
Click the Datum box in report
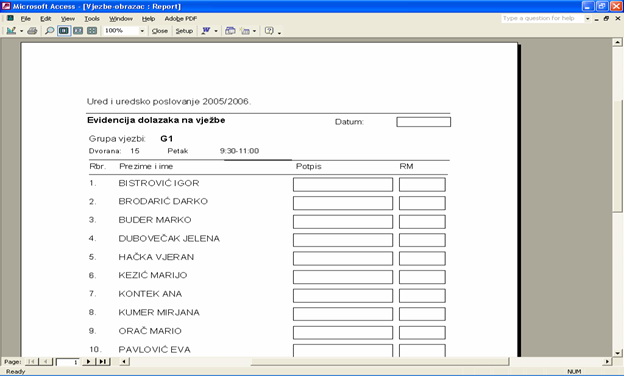424,122
